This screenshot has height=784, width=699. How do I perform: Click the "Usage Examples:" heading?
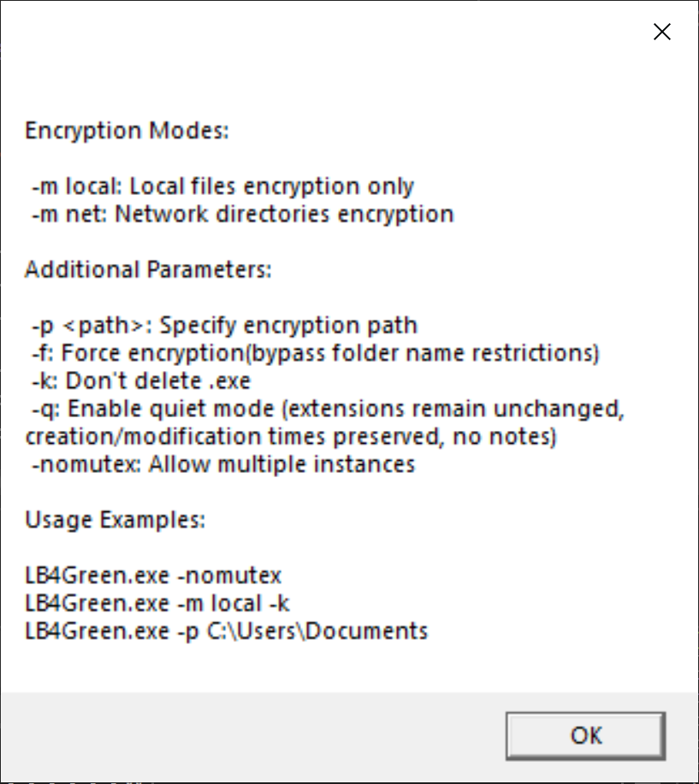(116, 520)
